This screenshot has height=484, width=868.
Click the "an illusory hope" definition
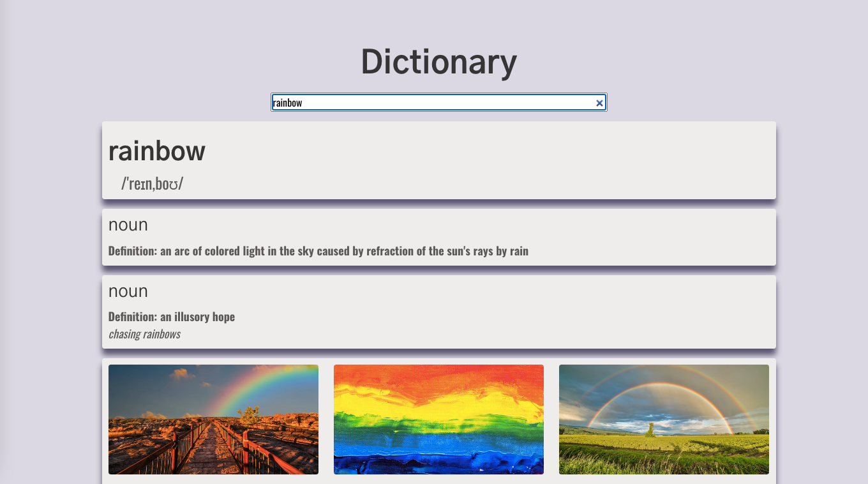click(172, 317)
